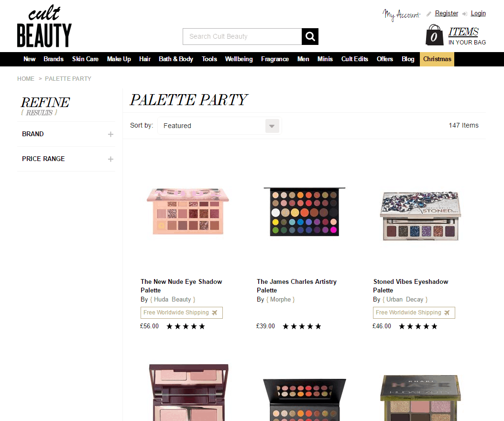Open the Offers menu

click(x=385, y=59)
